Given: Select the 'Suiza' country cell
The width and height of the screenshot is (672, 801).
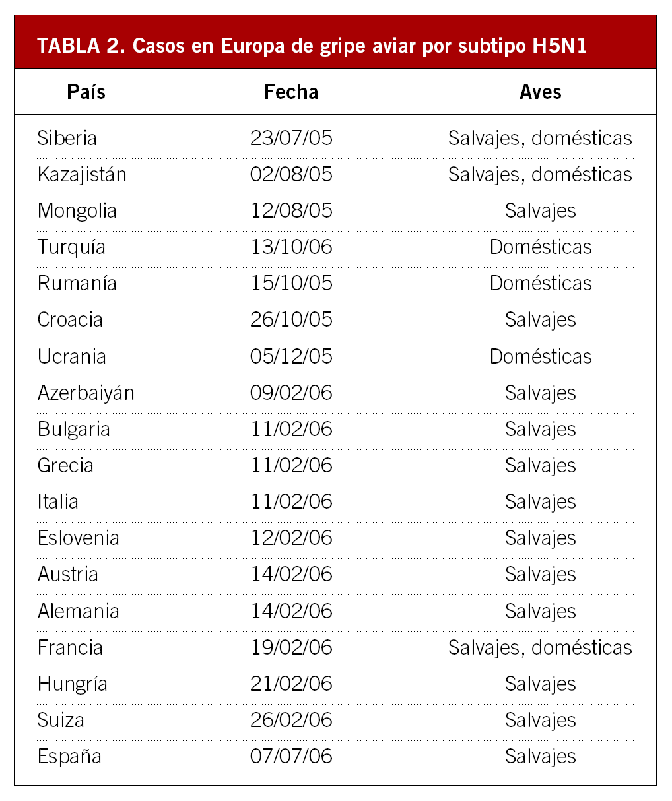Looking at the screenshot, I should [61, 721].
